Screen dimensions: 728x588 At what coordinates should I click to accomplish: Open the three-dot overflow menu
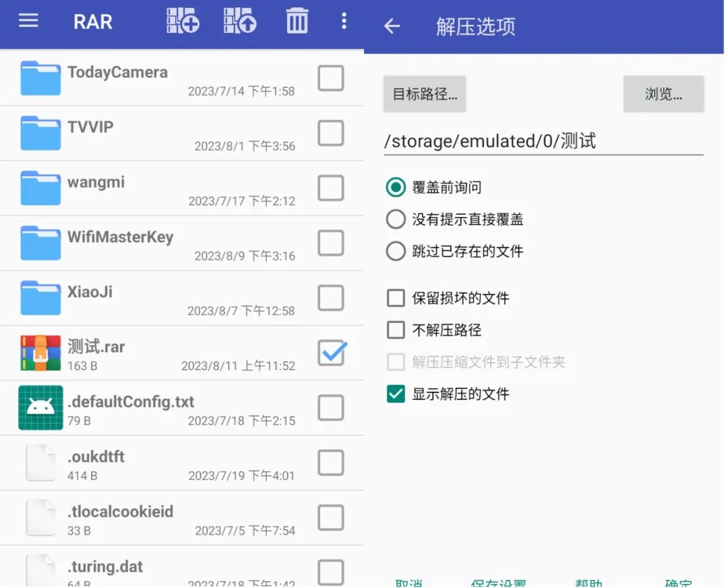point(344,21)
